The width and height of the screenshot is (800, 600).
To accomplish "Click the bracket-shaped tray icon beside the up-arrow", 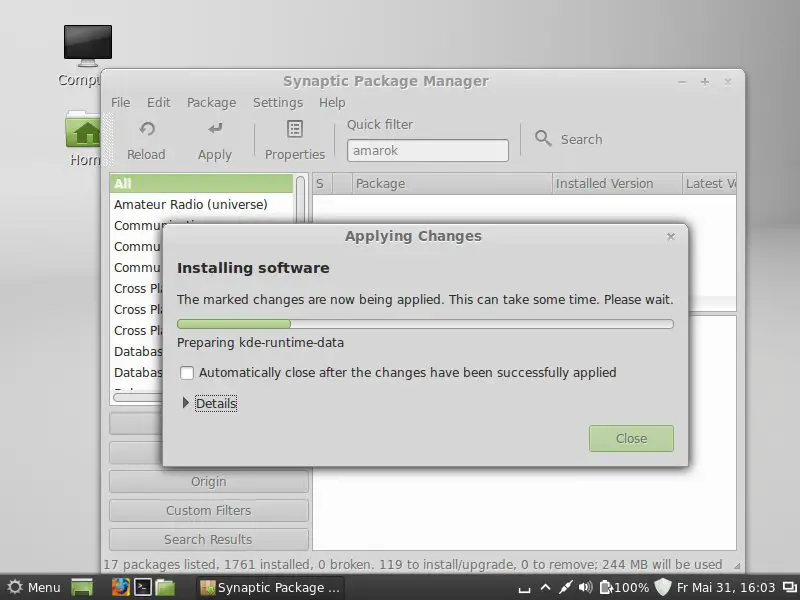I will [524, 589].
